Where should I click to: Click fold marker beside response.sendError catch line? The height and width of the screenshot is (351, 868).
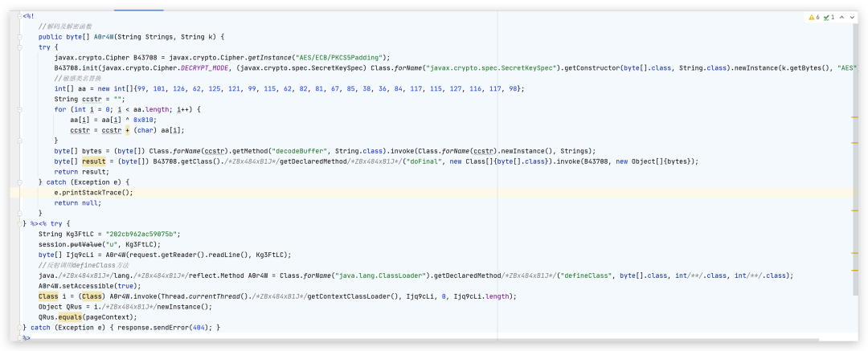tap(20, 327)
